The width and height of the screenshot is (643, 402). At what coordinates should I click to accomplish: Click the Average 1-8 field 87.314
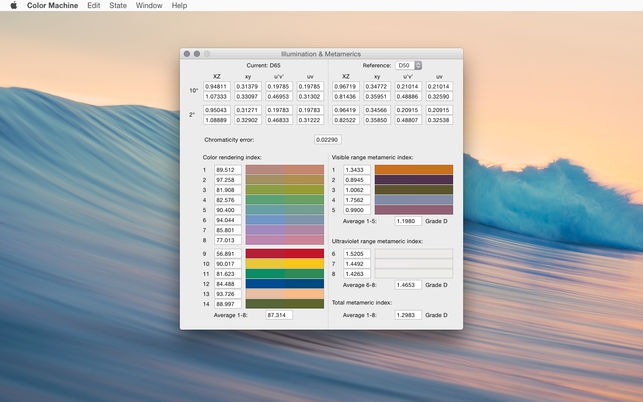tap(279, 315)
